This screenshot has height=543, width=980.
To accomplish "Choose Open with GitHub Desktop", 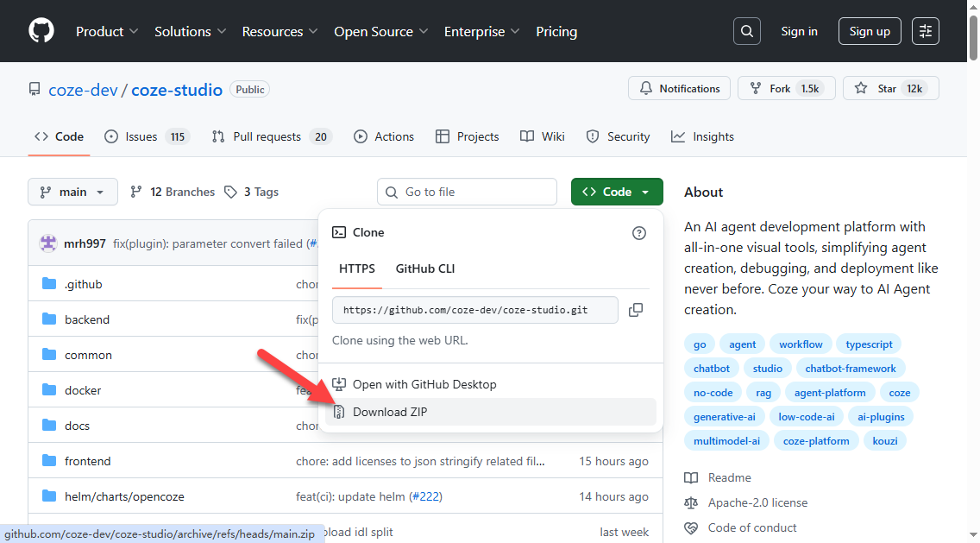I will (424, 384).
